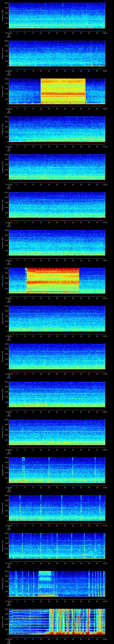The width and height of the screenshot is (114, 644).
Task: Click the 23:37 spectrogram panel
Action: tap(57, 394)
